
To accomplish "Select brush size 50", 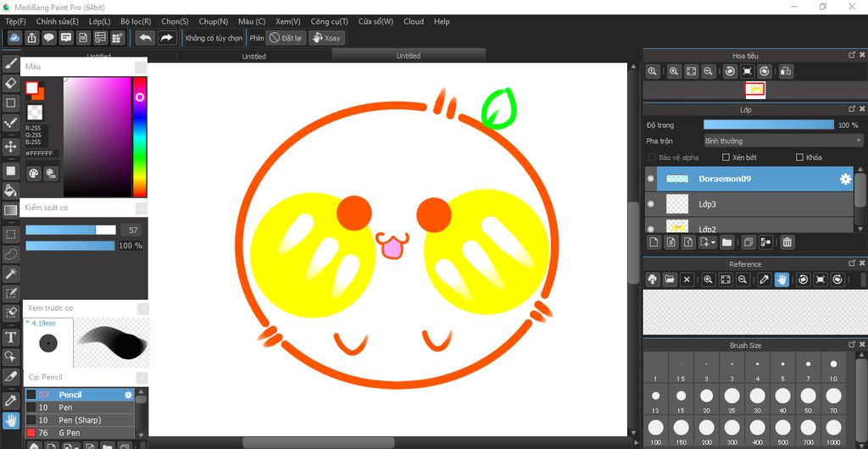I will coord(809,400).
